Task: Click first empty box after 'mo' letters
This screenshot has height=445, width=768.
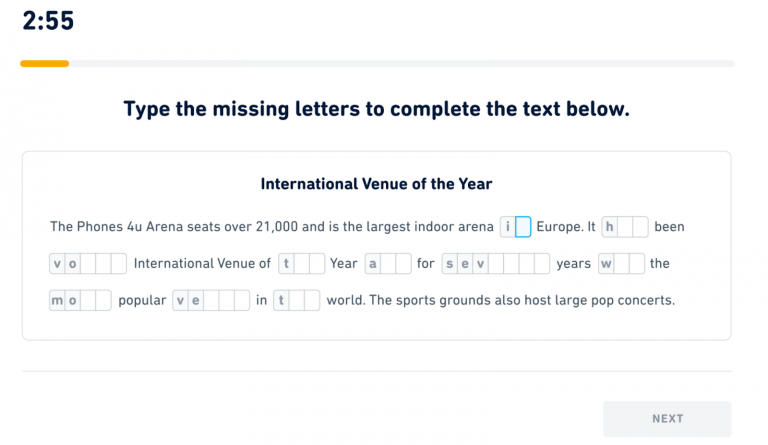Action: (x=88, y=300)
